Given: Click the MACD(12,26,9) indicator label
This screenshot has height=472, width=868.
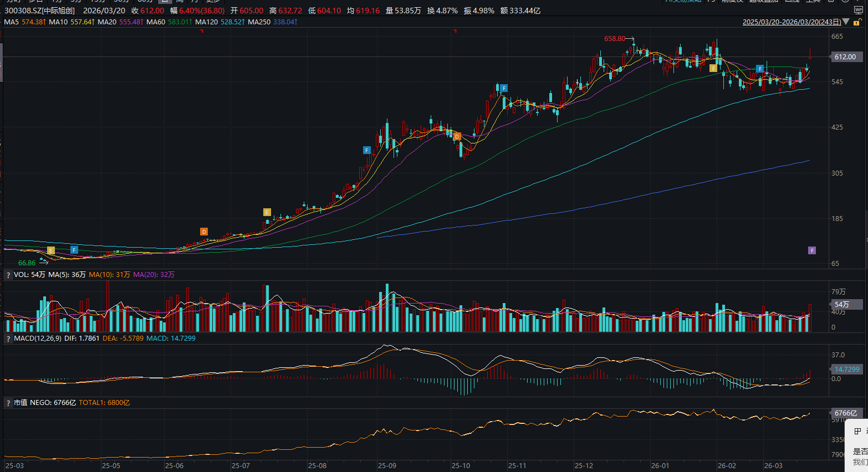Looking at the screenshot, I should point(38,338).
